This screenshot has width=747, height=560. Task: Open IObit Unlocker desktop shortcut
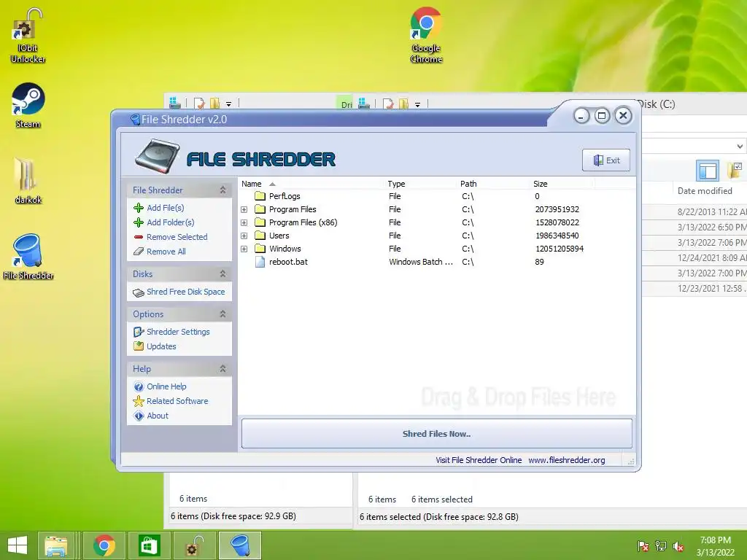pyautogui.click(x=28, y=36)
